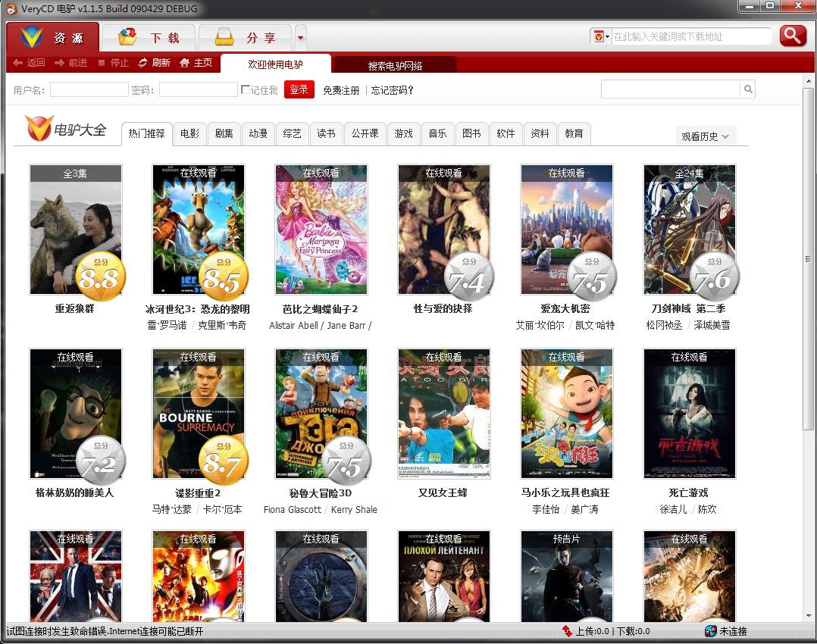This screenshot has height=644, width=817.
Task: Open search type dropdown next to keyword box
Action: coord(601,36)
